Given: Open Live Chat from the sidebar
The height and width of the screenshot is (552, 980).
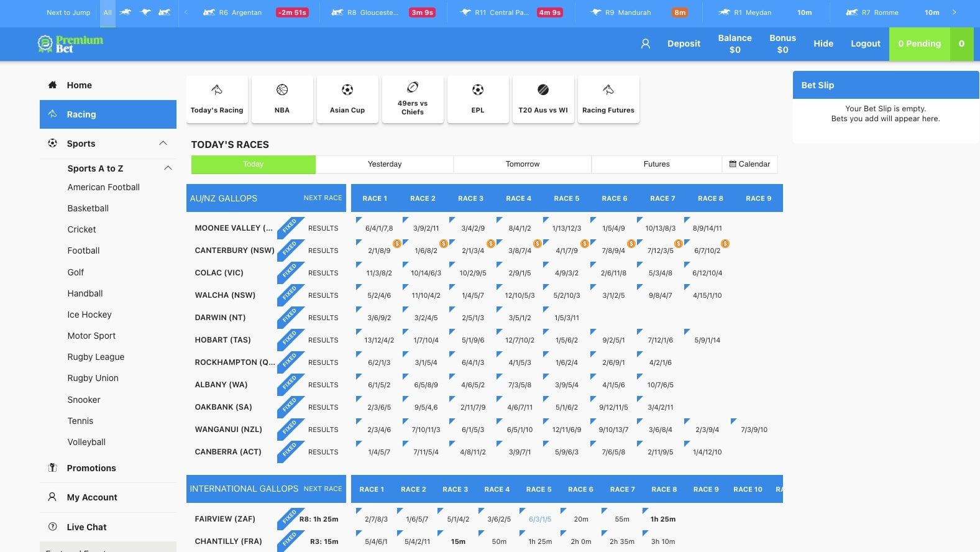Looking at the screenshot, I should click(86, 527).
